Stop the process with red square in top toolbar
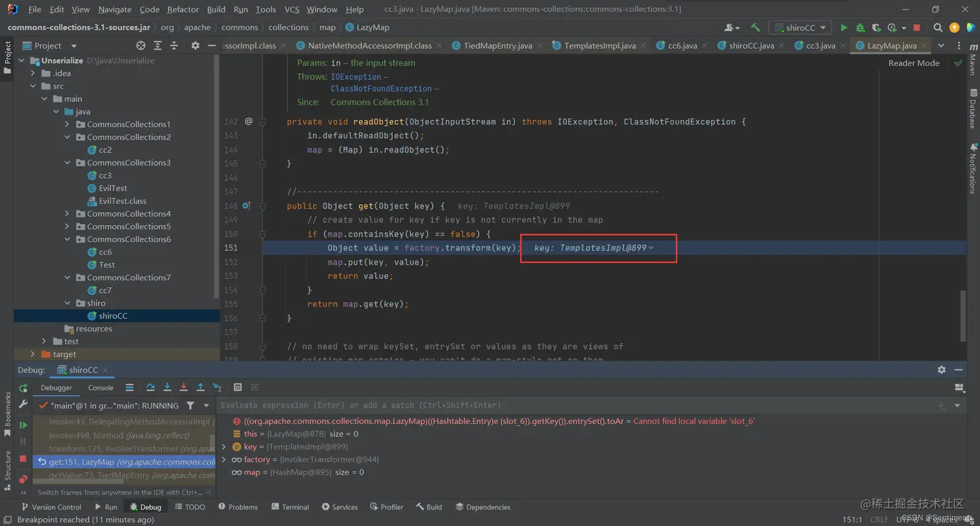 [x=916, y=28]
